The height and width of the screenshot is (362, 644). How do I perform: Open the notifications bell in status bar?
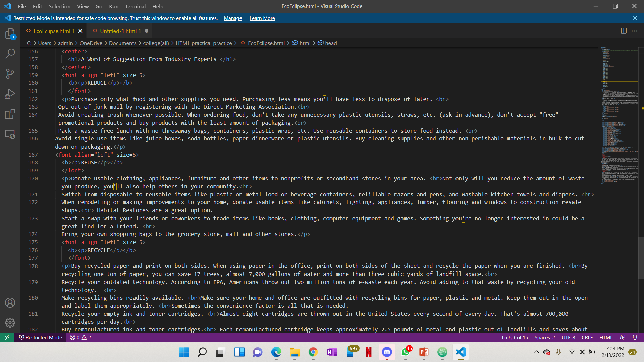click(x=635, y=337)
